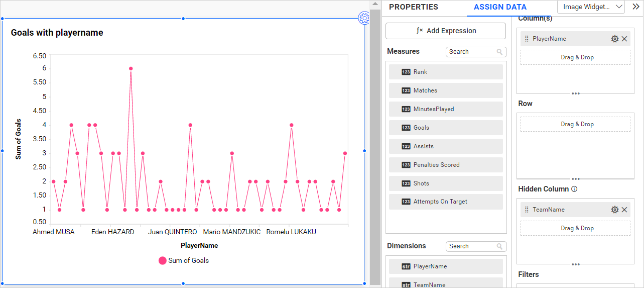Select the Assign Data tab

coord(500,7)
